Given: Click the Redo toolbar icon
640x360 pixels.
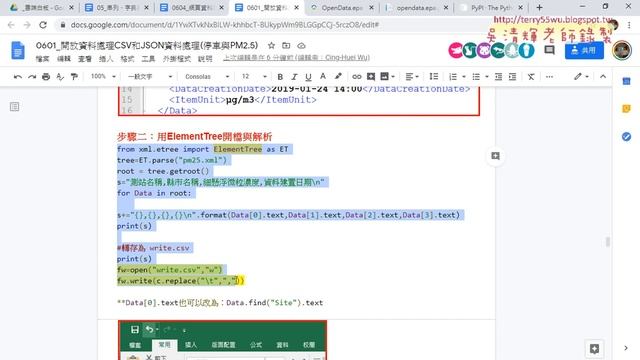Looking at the screenshot, I should pyautogui.click(x=32, y=77).
